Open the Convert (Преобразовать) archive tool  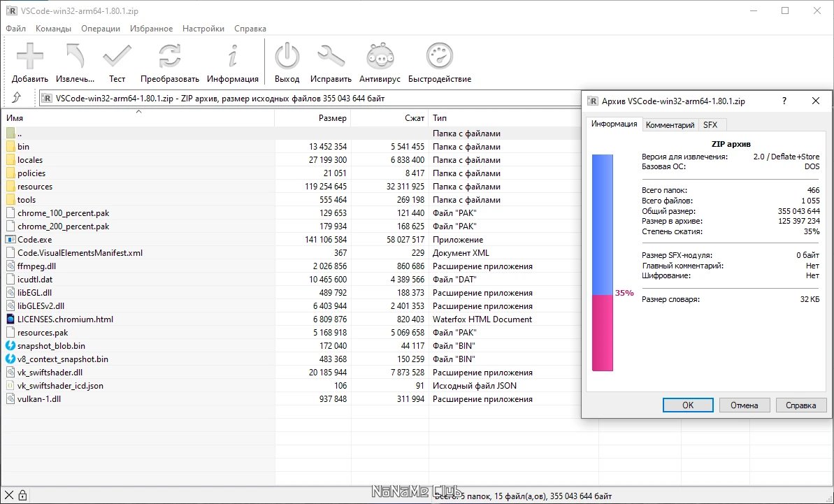pos(169,57)
